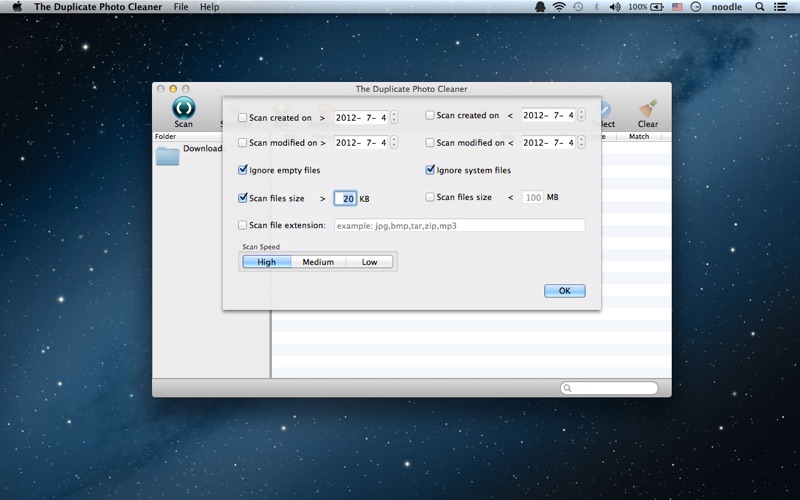Minimize the Duplicate Photo Cleaner window

pos(173,89)
